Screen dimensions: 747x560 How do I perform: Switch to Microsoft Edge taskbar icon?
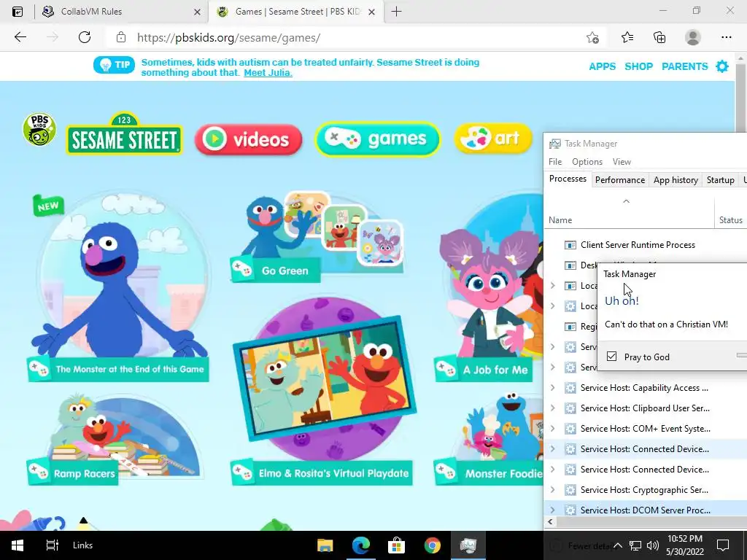click(x=361, y=545)
